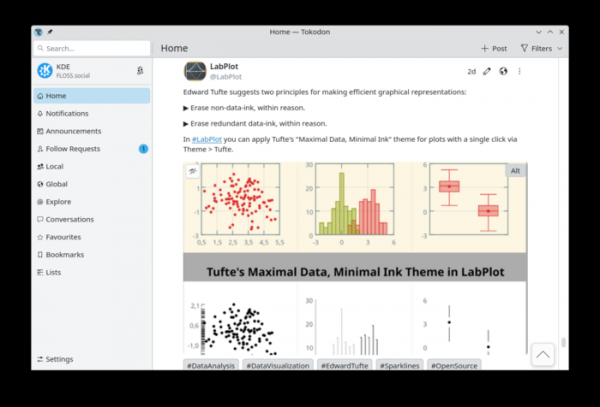Image resolution: width=600 pixels, height=407 pixels.
Task: Pin the window using the titlebar pin icon
Action: (x=50, y=31)
